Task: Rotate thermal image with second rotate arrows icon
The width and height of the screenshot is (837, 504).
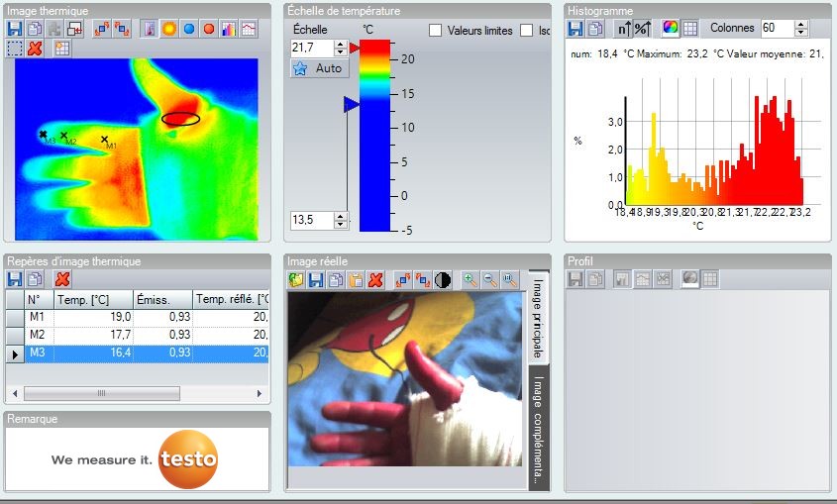Action: (122, 29)
